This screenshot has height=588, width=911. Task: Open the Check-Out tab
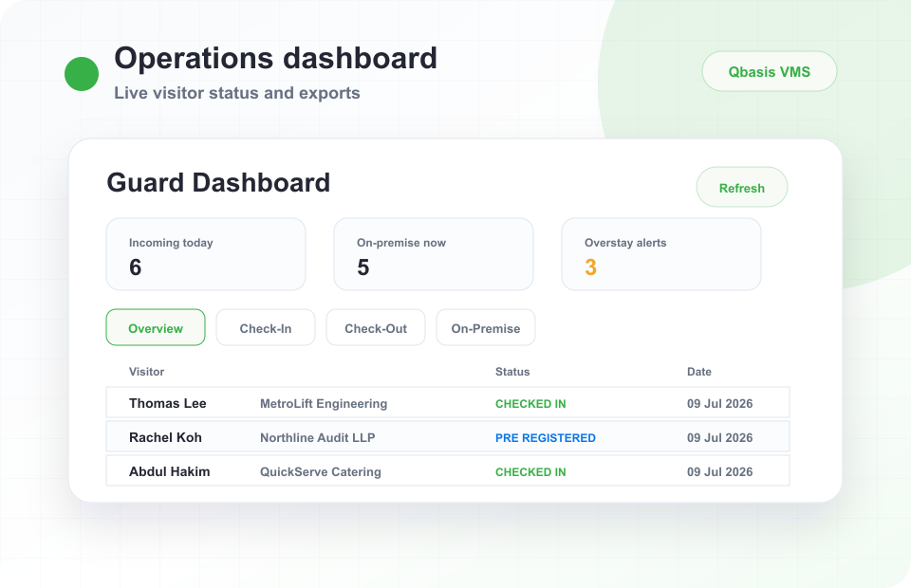(376, 328)
